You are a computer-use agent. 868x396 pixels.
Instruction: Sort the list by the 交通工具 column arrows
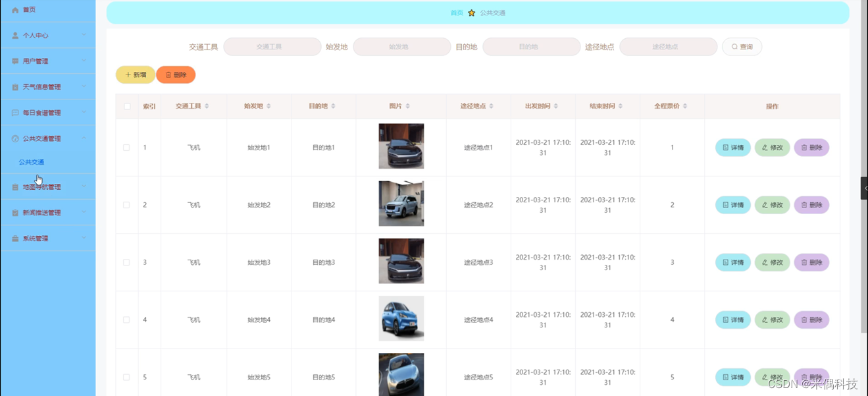pyautogui.click(x=207, y=106)
